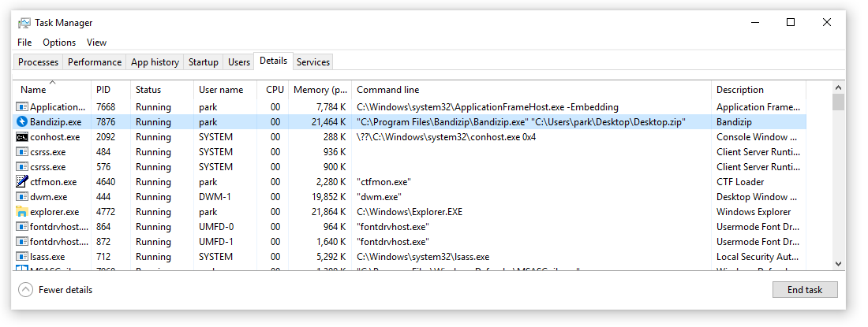Click the dwm.exe process icon
Viewport: 868px width, 327px height.
(x=22, y=197)
